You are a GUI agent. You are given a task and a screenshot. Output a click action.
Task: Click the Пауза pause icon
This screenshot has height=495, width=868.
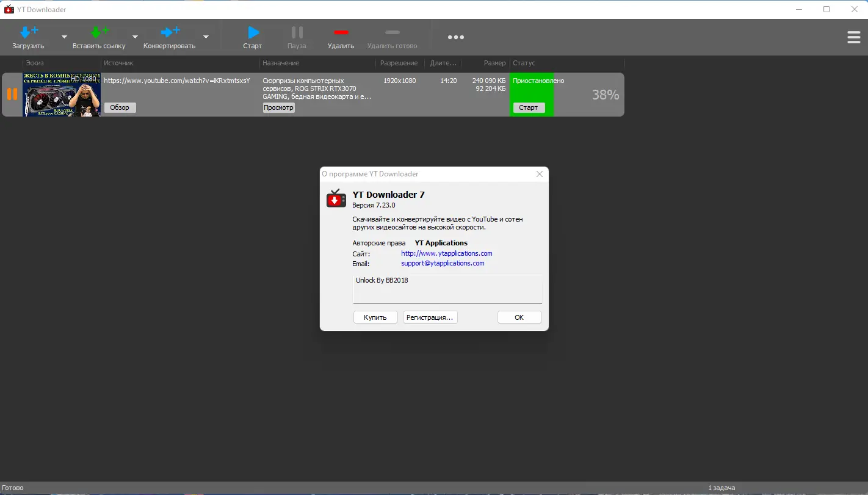297,32
